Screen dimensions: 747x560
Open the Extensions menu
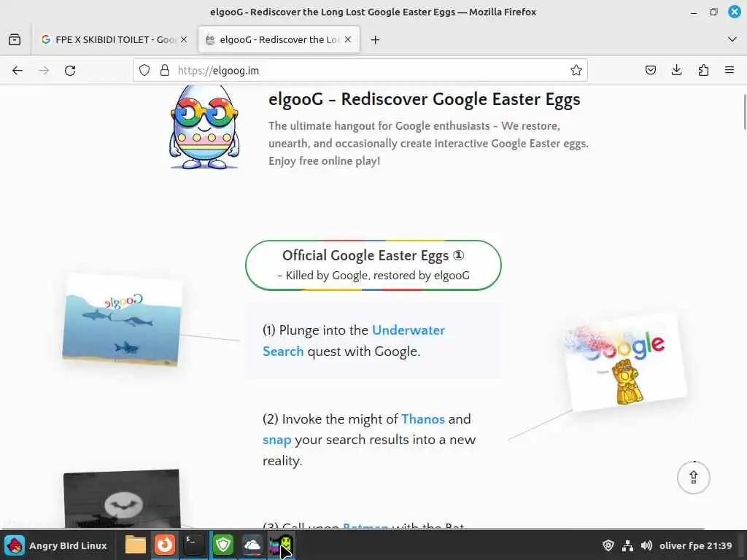tap(703, 71)
